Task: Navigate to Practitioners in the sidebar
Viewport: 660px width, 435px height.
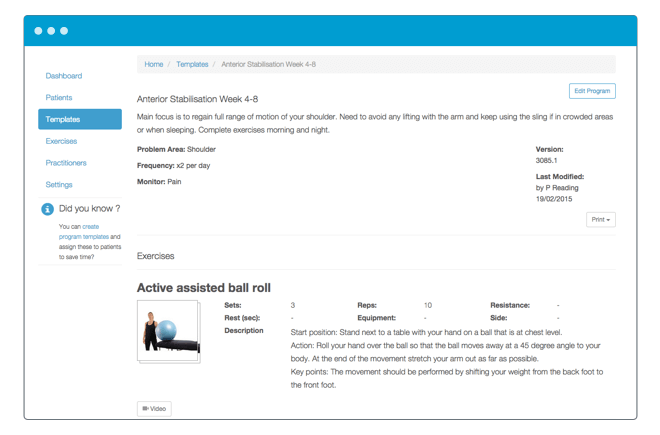Action: (x=66, y=163)
